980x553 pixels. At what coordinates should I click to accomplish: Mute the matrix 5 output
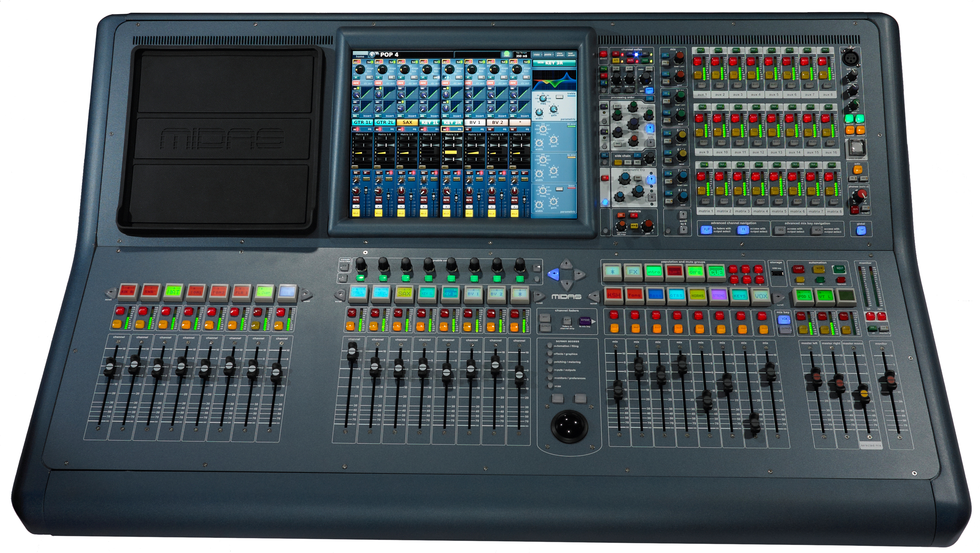point(774,176)
